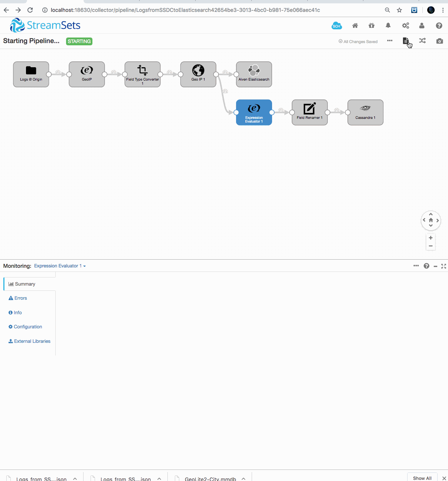Select the GeoIP pipeline stage
Image resolution: width=448 pixels, height=481 pixels.
[x=86, y=74]
